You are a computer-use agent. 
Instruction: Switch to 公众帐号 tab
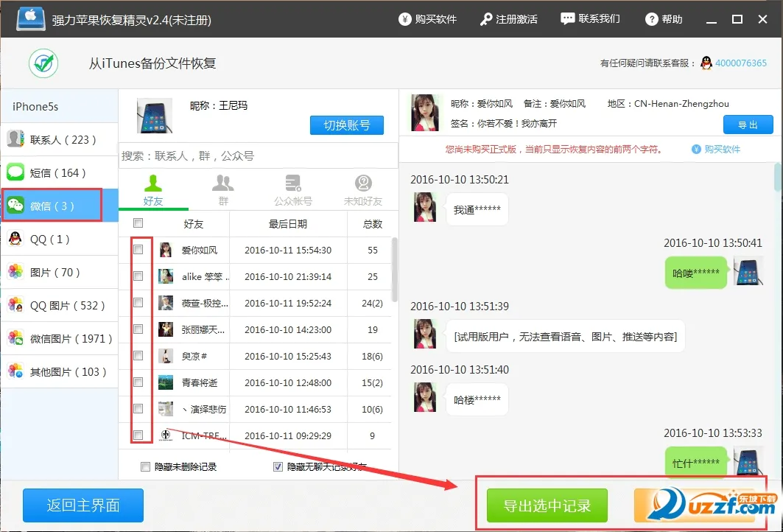(293, 190)
